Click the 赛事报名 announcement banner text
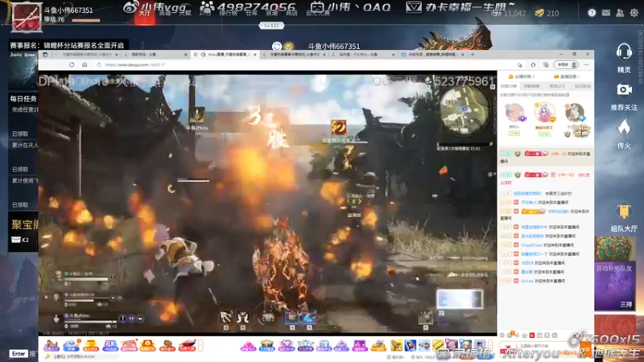The image size is (644, 362). click(x=67, y=45)
